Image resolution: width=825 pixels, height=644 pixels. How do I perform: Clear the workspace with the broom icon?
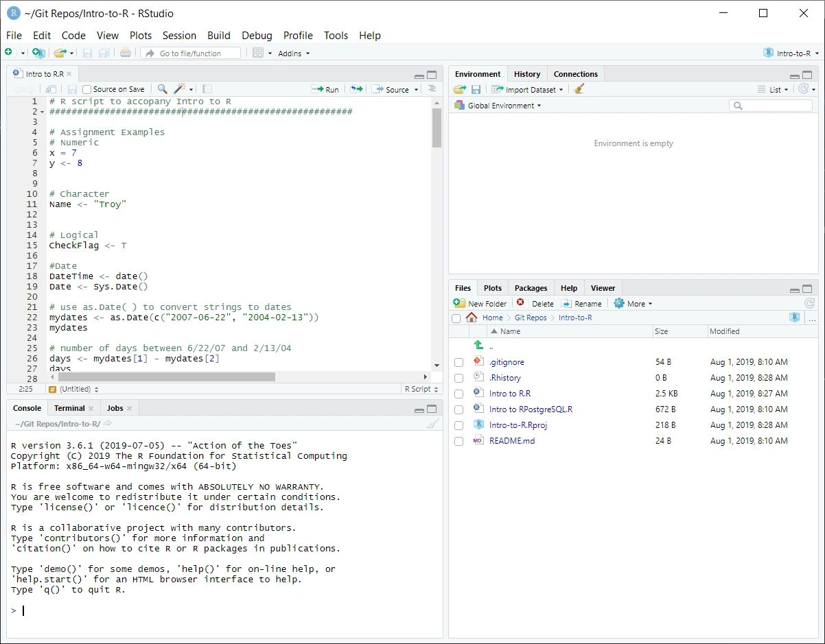[x=578, y=89]
